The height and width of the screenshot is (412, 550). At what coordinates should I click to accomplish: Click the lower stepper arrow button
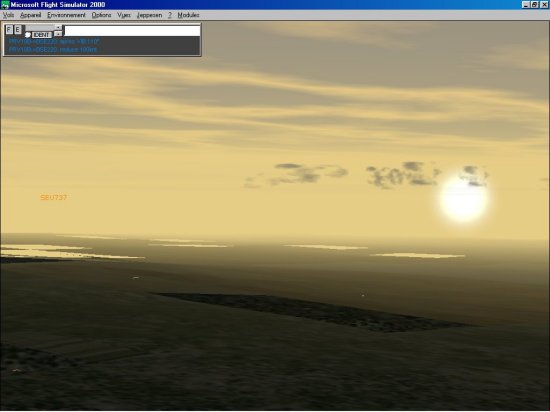coord(58,34)
